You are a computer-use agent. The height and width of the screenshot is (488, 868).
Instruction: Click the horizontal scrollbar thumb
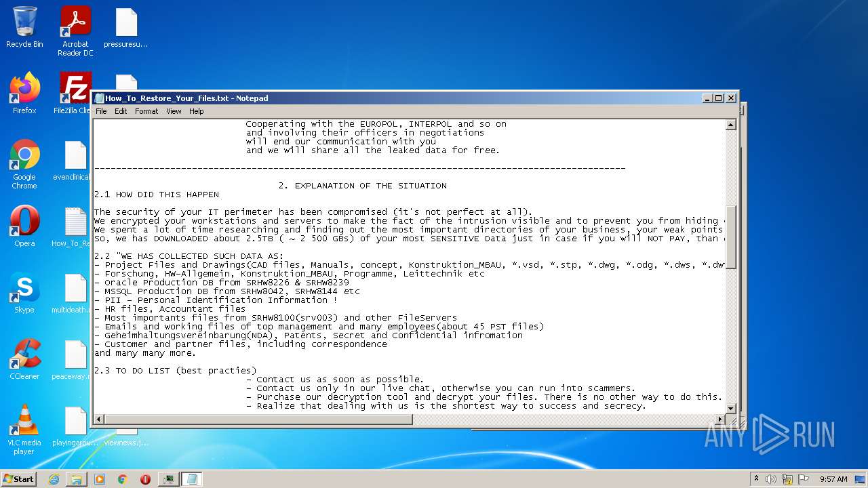coord(258,420)
